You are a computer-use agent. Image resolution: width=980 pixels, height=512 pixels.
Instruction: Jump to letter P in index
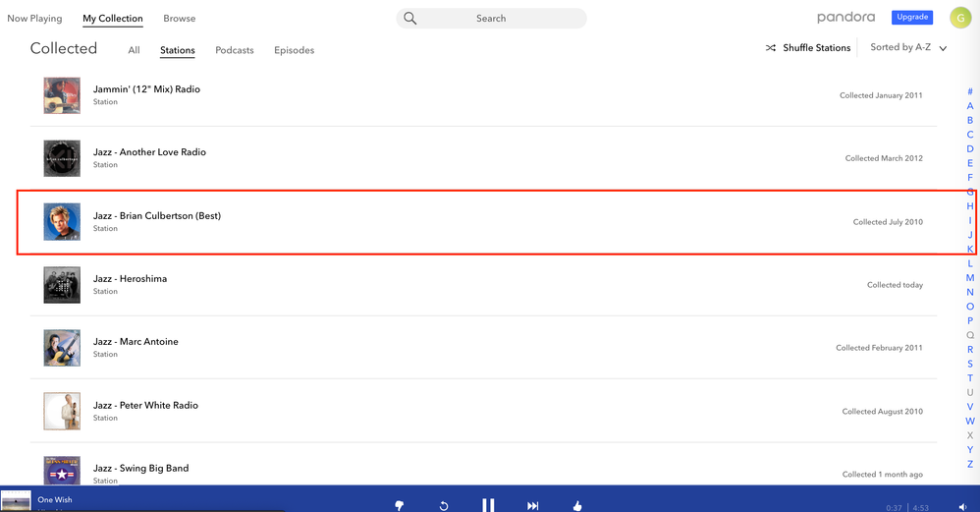click(x=970, y=320)
